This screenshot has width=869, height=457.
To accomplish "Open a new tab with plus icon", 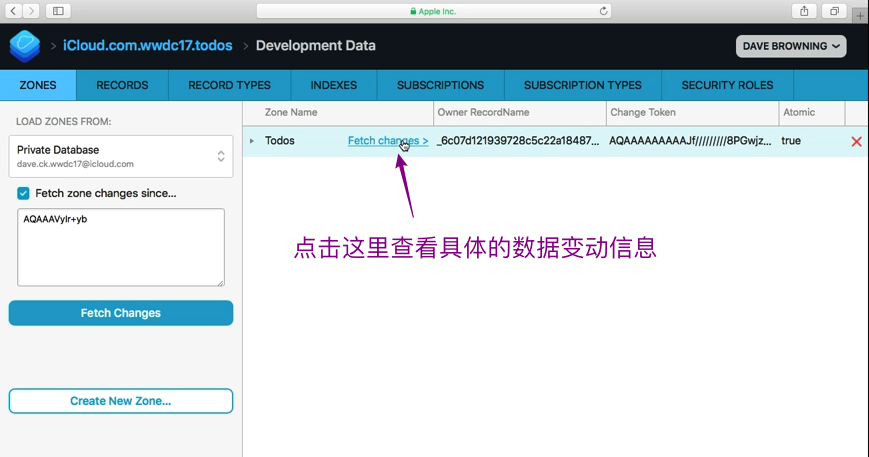I will (860, 16).
